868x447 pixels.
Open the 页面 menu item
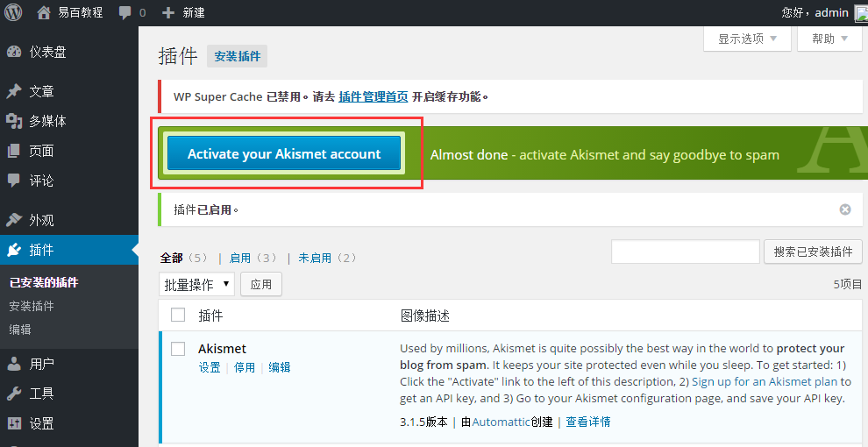69,151
